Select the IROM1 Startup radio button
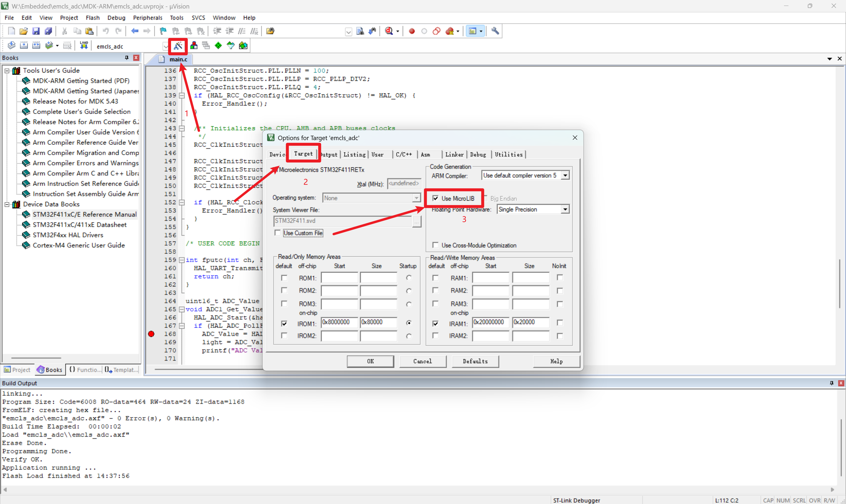Screen dimensions: 846x504 click(409, 323)
